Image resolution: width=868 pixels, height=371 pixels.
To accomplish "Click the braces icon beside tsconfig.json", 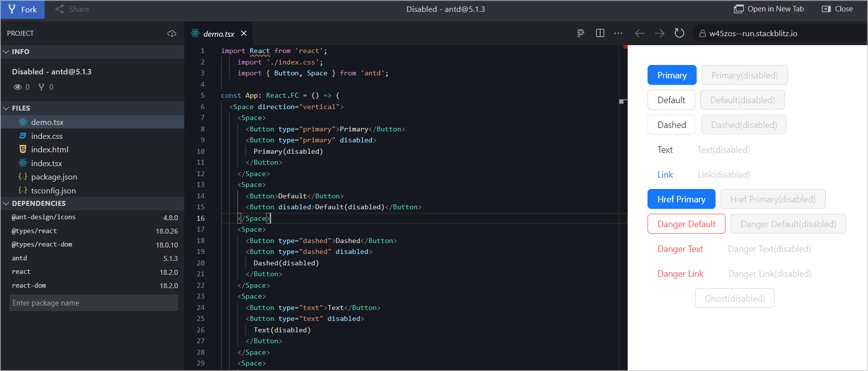I will click(x=23, y=190).
